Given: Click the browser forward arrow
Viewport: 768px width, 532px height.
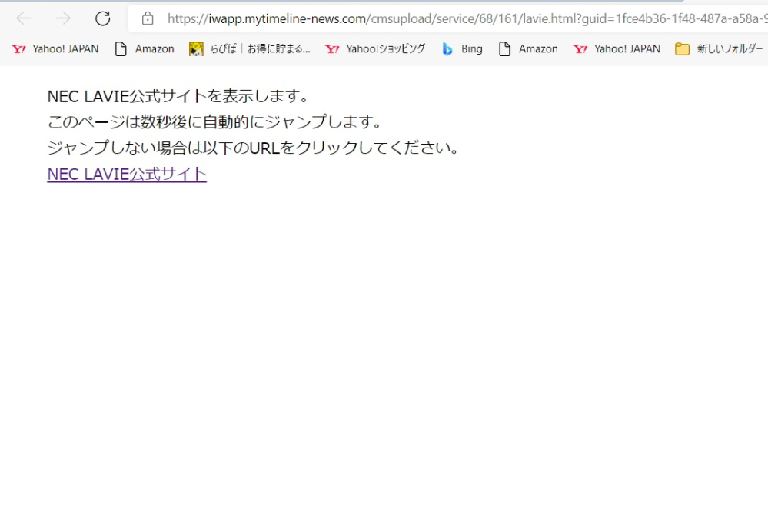Looking at the screenshot, I should coord(63,18).
